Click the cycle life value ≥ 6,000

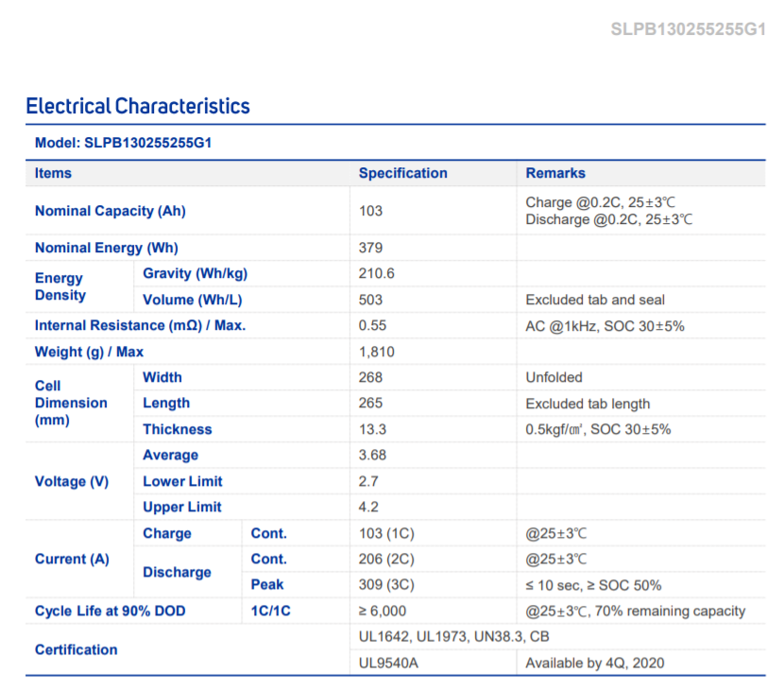[x=383, y=612]
